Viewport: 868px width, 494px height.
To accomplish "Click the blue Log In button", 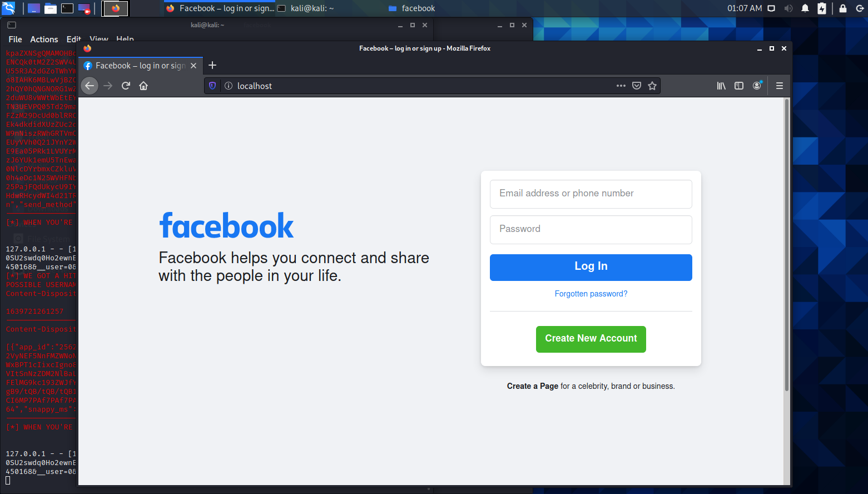I will pyautogui.click(x=591, y=267).
